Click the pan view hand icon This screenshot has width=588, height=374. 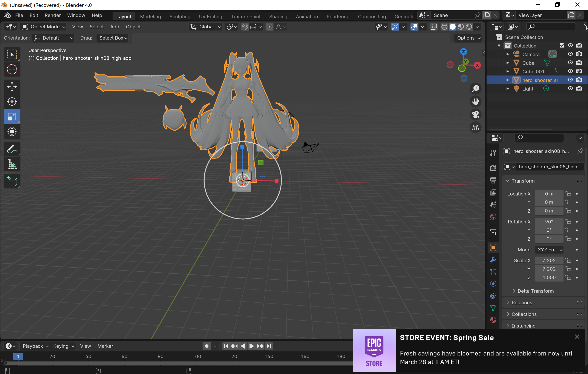tap(475, 101)
